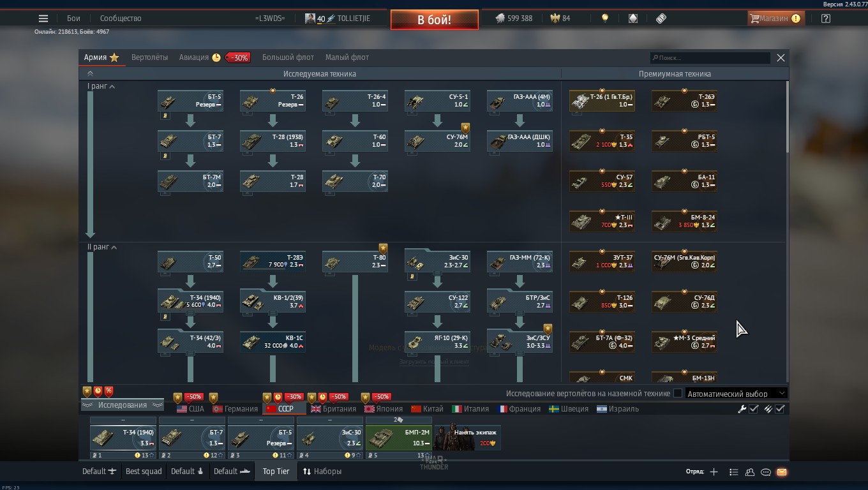Click the В бой! battle button
Image resolution: width=868 pixels, height=490 pixels.
tap(435, 20)
